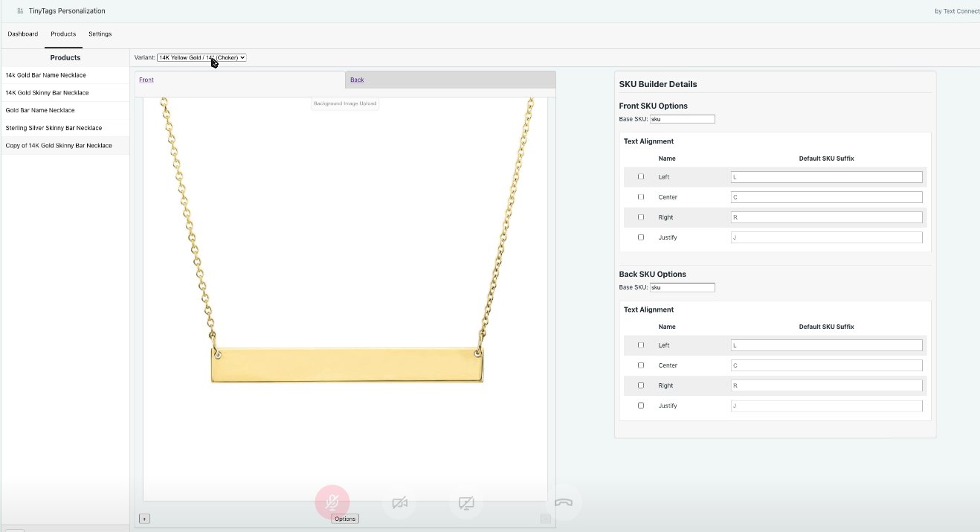980x532 pixels.
Task: Focus the Front Base SKU input field
Action: pyautogui.click(x=682, y=119)
